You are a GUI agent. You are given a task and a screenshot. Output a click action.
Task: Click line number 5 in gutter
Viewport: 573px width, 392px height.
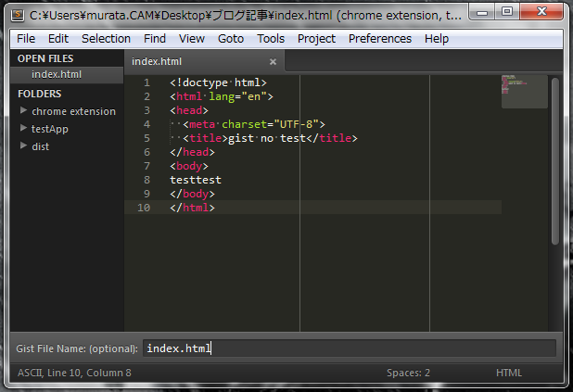click(146, 138)
